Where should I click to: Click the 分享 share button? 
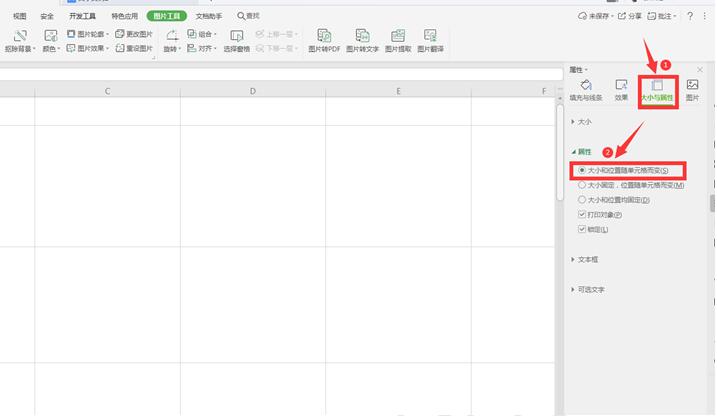[x=630, y=16]
